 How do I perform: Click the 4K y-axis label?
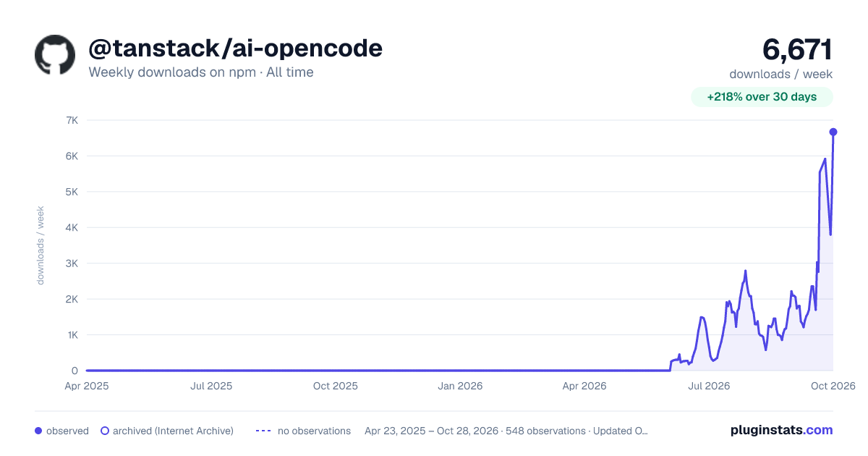point(72,227)
